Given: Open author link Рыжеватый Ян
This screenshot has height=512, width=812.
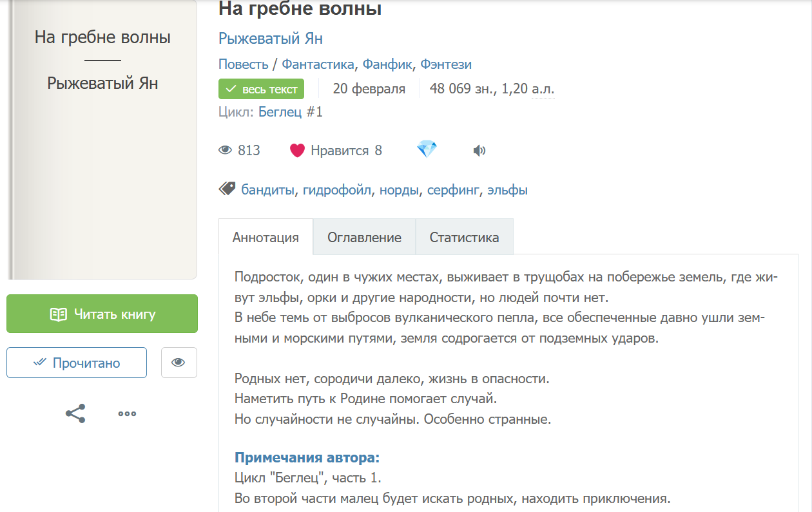Looking at the screenshot, I should 271,39.
